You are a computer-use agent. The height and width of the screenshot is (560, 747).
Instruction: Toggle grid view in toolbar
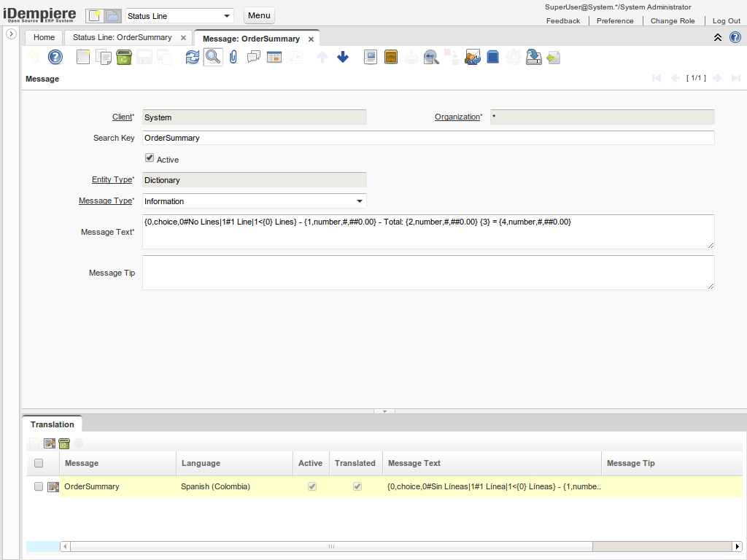click(x=274, y=57)
